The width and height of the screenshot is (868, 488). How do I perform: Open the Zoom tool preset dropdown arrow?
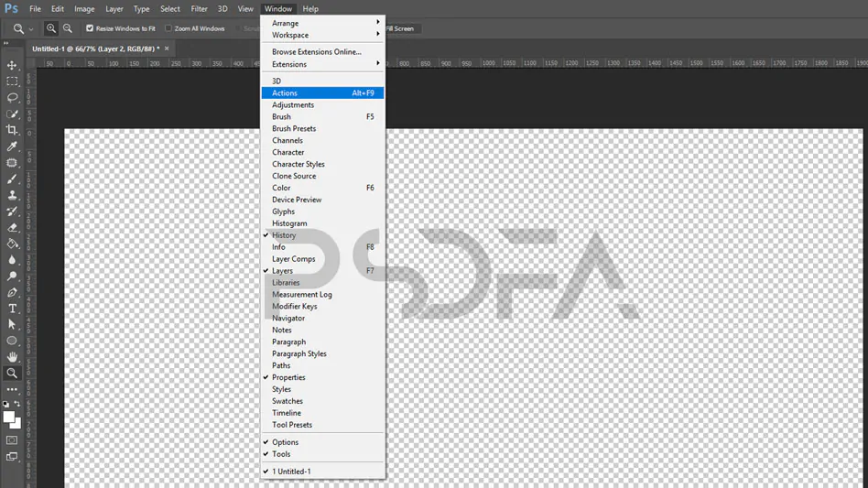(31, 28)
